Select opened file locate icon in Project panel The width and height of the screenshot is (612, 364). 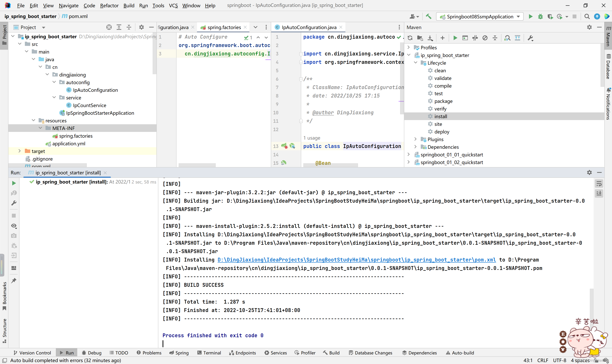pyautogui.click(x=109, y=27)
